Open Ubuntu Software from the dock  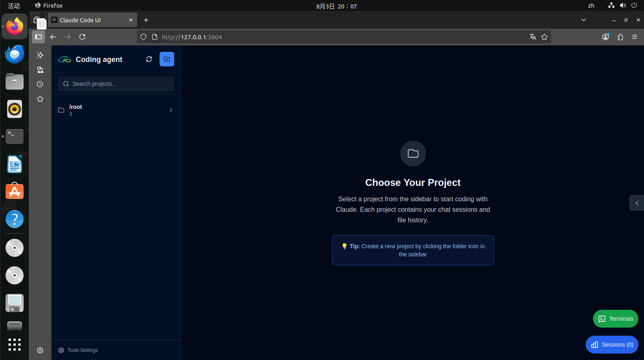(x=15, y=192)
